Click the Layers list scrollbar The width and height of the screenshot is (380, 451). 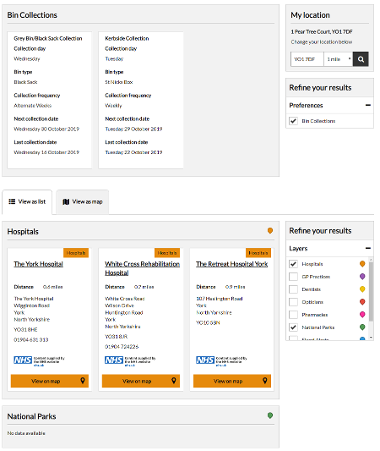(x=371, y=291)
